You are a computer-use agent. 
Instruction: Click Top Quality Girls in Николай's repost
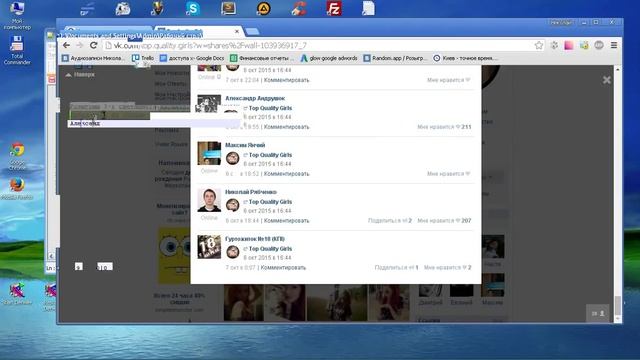[270, 202]
